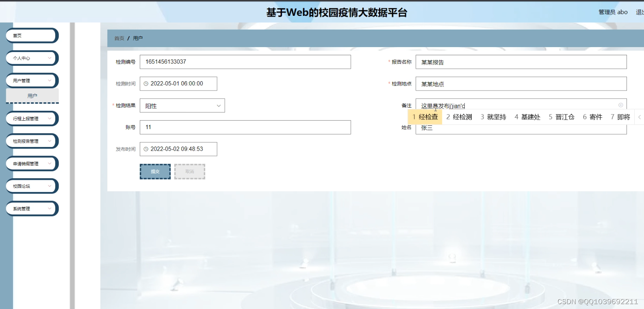Expand the 个人中心 sidebar menu
Image resolution: width=644 pixels, height=309 pixels.
pos(32,58)
